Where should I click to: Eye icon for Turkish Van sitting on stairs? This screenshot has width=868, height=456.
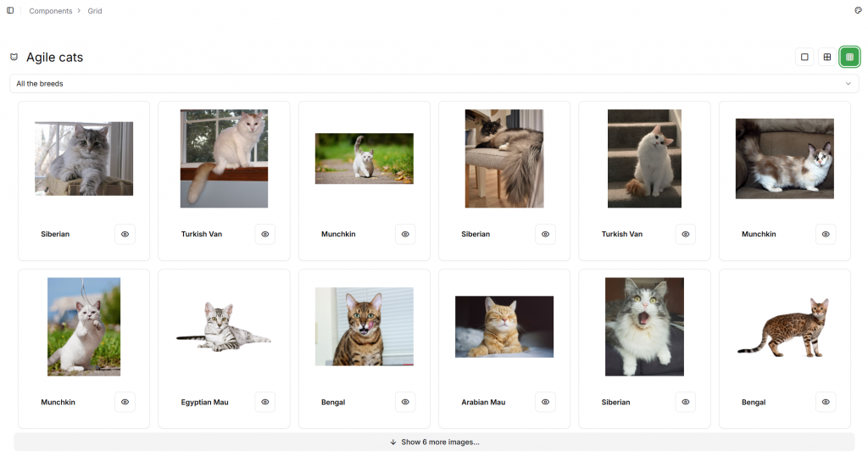coord(685,234)
